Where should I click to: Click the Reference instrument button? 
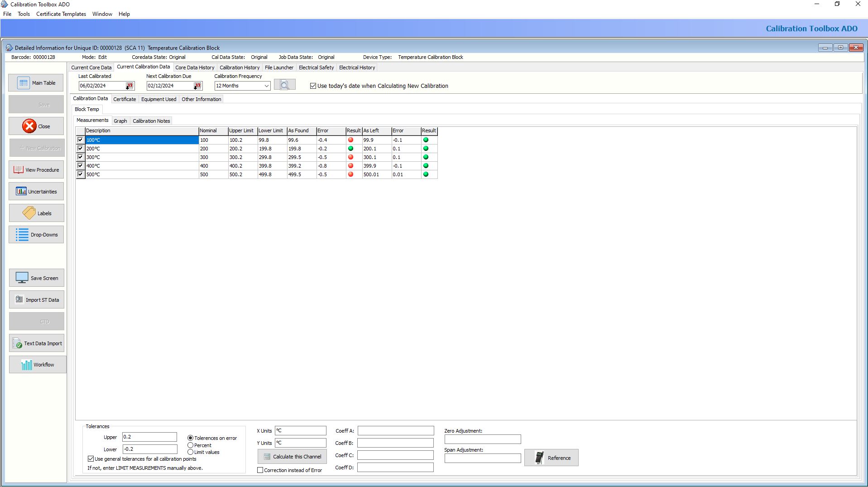[x=551, y=458]
